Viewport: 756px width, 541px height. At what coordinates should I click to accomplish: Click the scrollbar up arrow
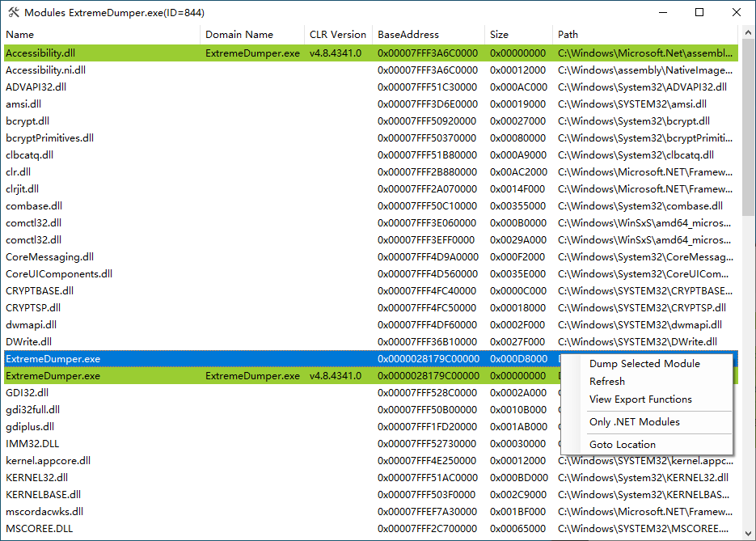point(748,33)
